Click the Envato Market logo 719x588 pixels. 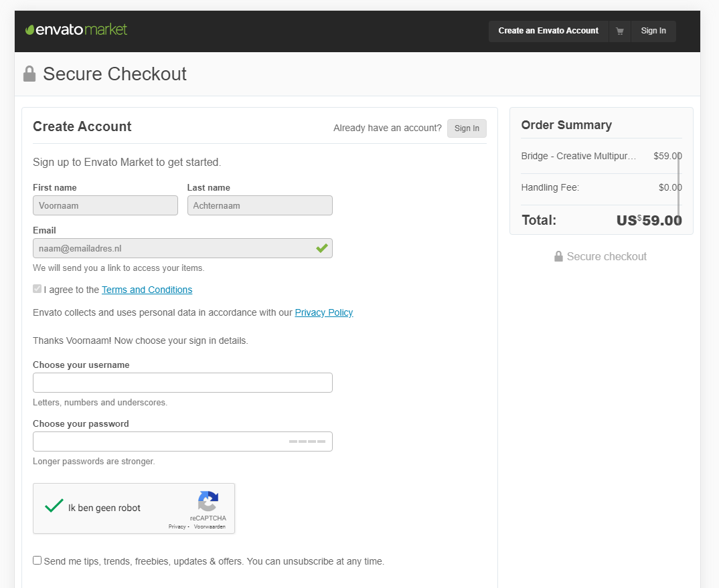coord(76,30)
